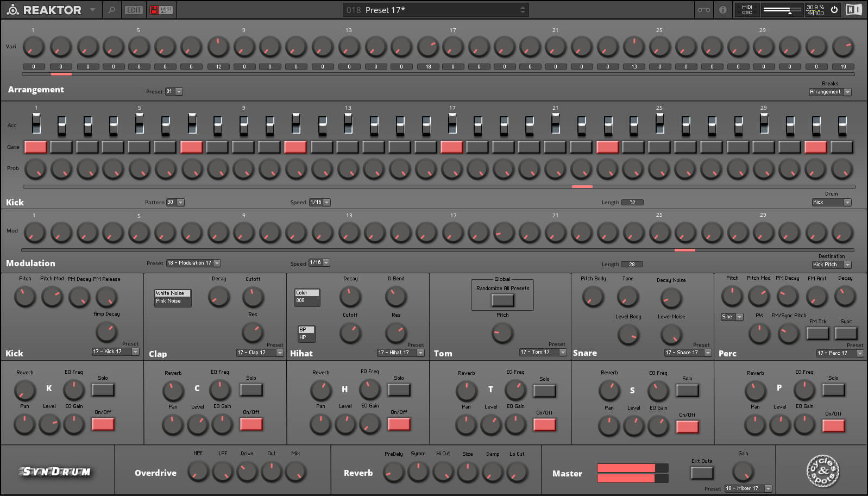Adjust the header output level meter
Image resolution: width=868 pixels, height=496 pixels.
tap(782, 10)
